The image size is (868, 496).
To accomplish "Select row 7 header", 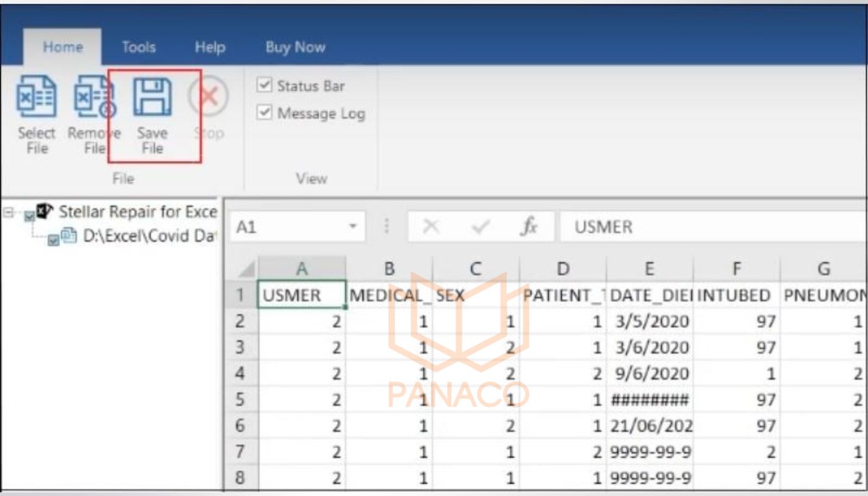I will (x=240, y=451).
